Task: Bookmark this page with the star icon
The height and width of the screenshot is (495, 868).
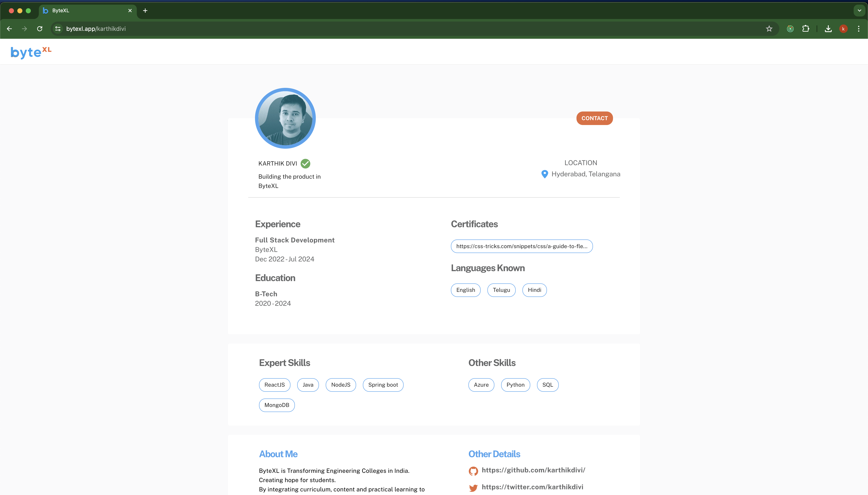Action: pos(769,29)
